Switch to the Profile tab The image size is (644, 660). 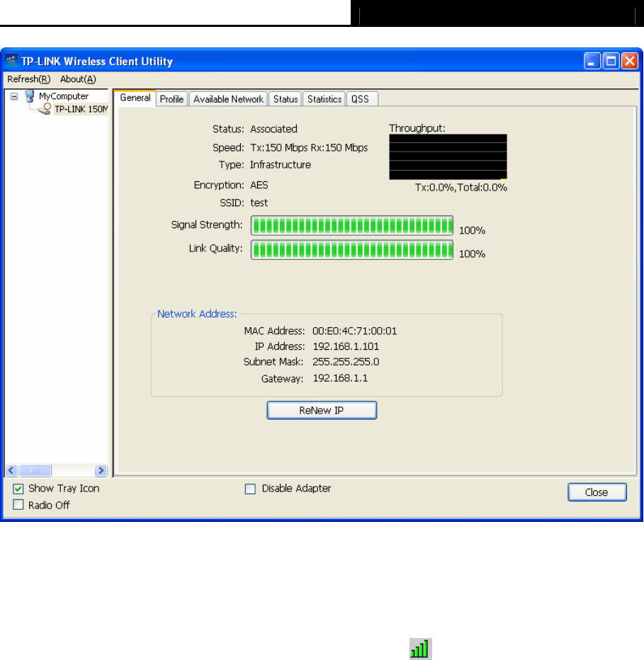[172, 99]
